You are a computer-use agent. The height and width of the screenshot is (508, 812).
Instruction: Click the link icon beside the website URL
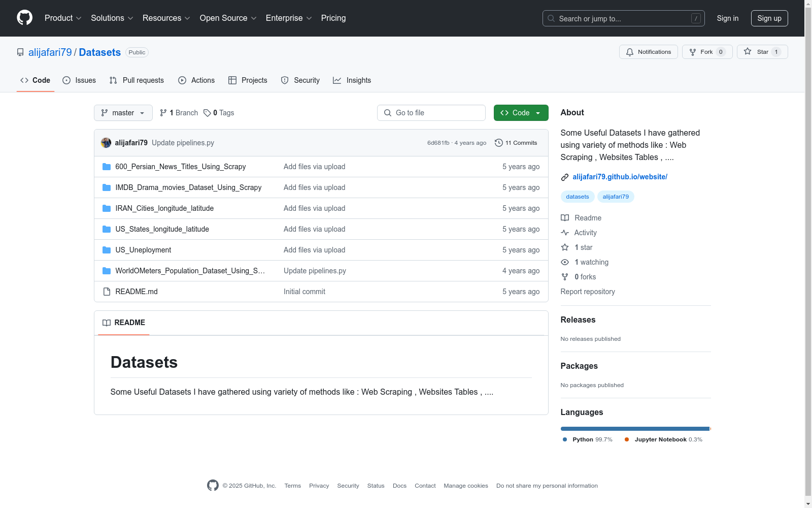pos(565,177)
